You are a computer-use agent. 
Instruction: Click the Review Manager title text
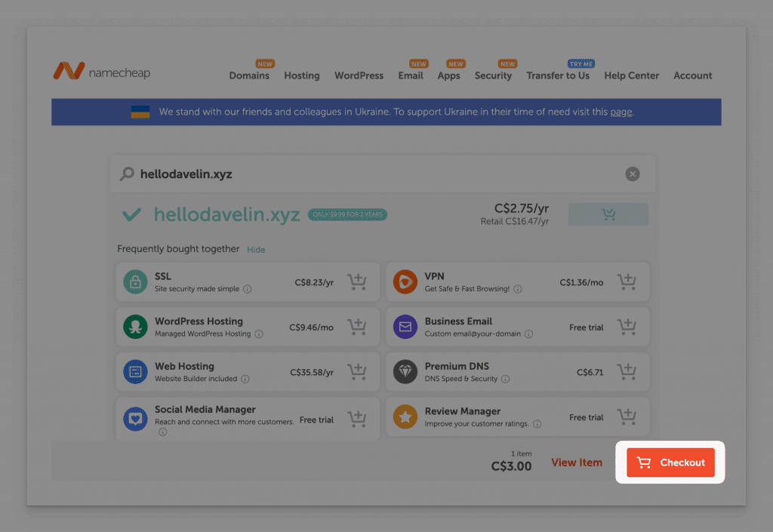(463, 411)
